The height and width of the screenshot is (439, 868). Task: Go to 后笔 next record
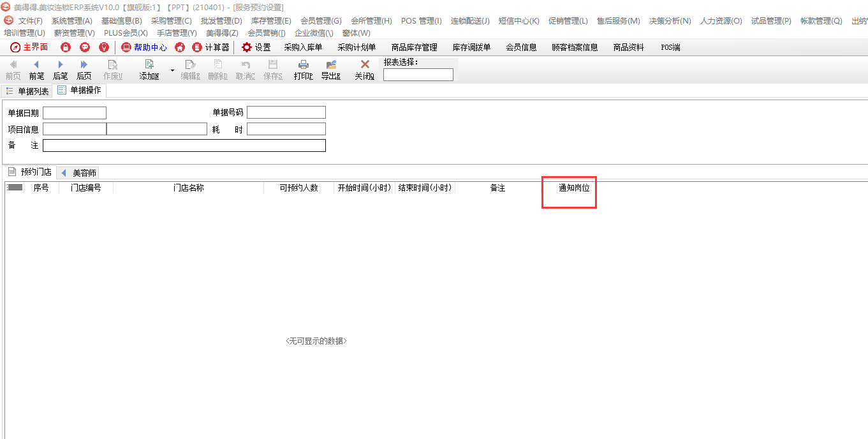(60, 70)
